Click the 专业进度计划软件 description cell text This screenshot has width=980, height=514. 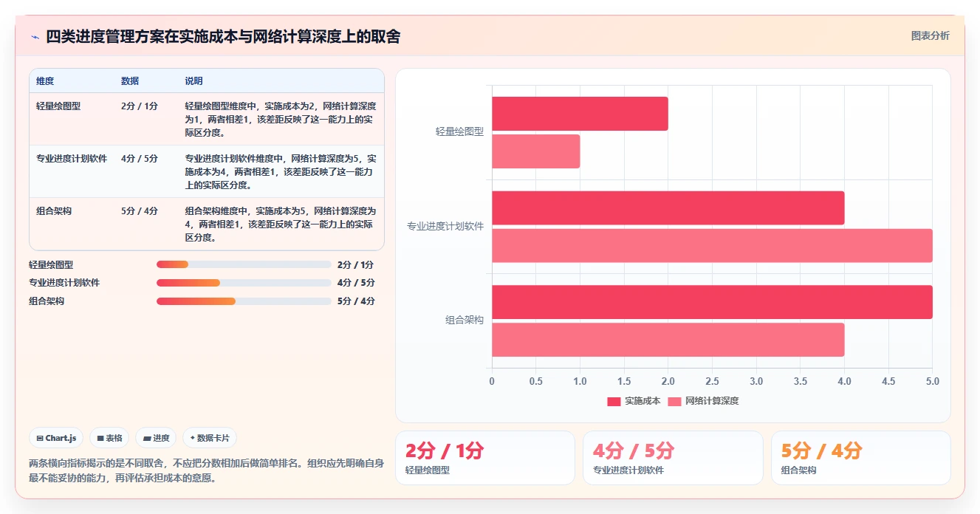[x=281, y=172]
